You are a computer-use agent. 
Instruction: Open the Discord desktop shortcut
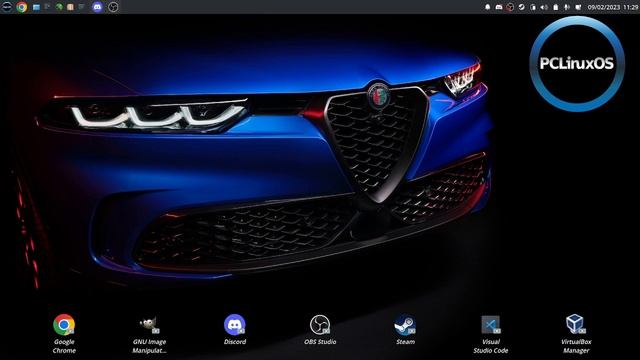[x=235, y=329]
